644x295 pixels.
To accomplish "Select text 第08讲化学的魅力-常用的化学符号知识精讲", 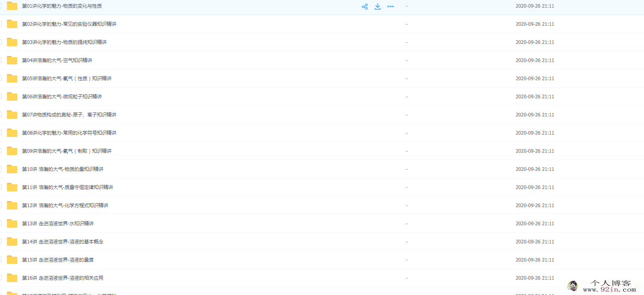I will [x=69, y=133].
